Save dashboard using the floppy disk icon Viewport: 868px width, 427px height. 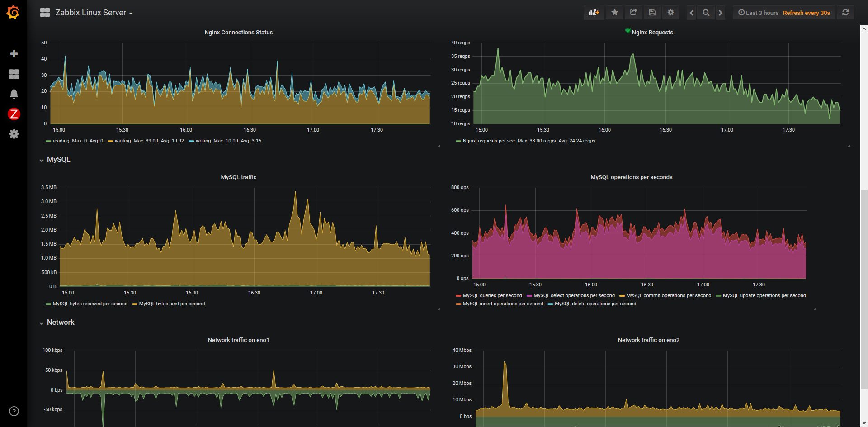point(652,13)
